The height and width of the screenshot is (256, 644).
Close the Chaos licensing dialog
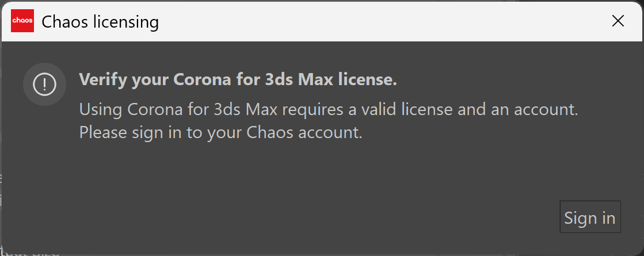tap(618, 21)
